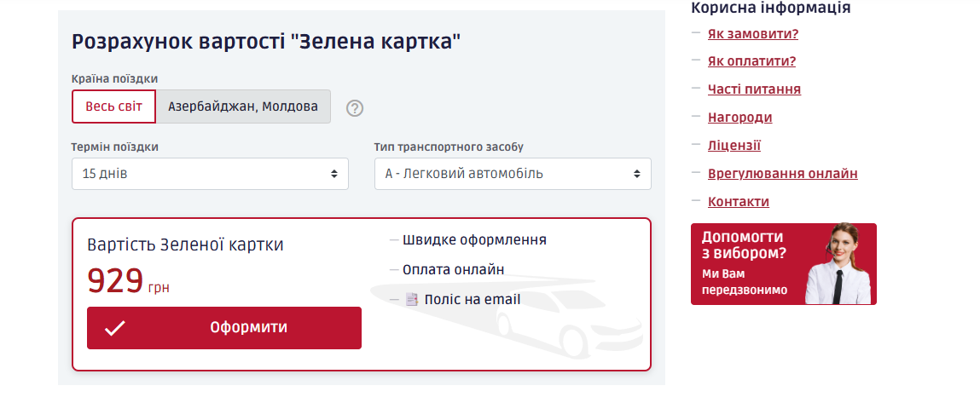Go to Часті питання page
The height and width of the screenshot is (397, 980).
[754, 89]
